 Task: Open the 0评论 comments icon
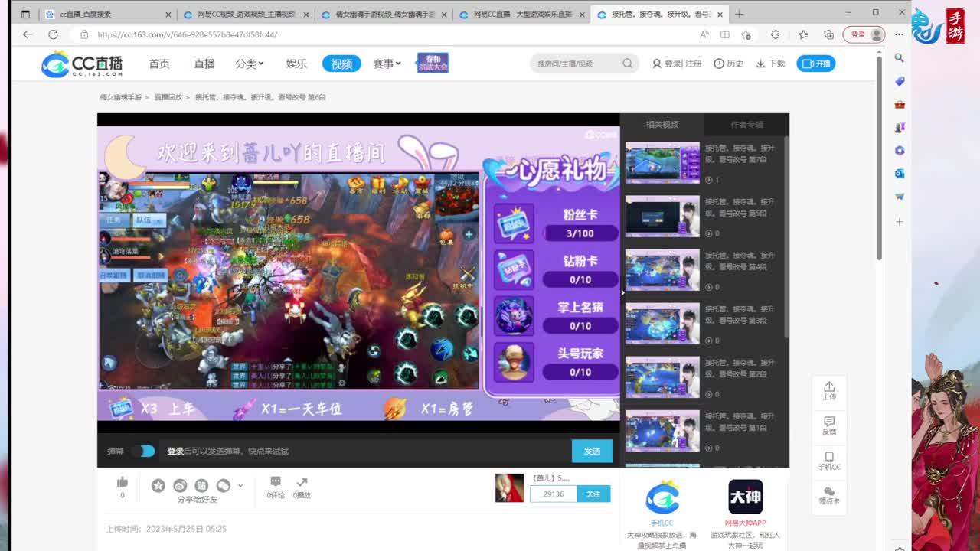tap(276, 481)
